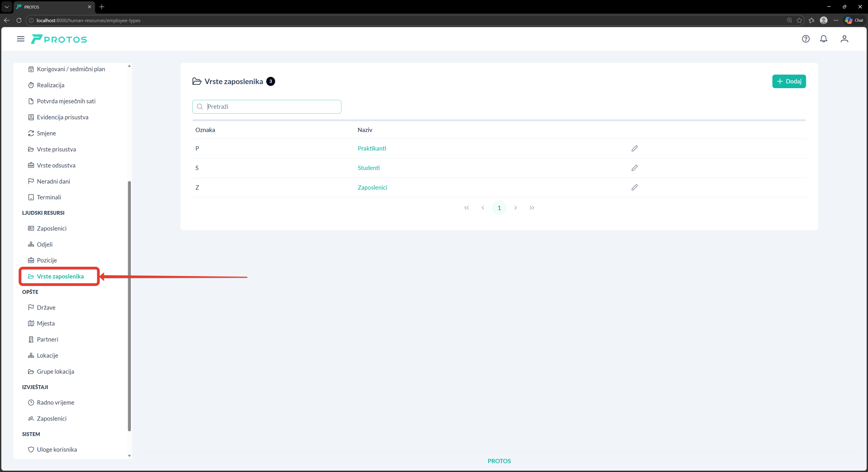The width and height of the screenshot is (868, 472).
Task: Jump to last page with double chevron
Action: click(x=532, y=208)
